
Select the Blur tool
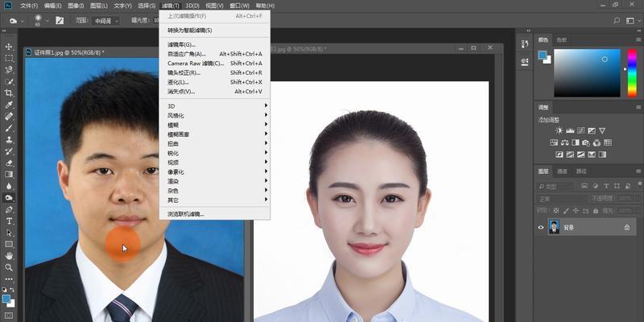coord(9,186)
